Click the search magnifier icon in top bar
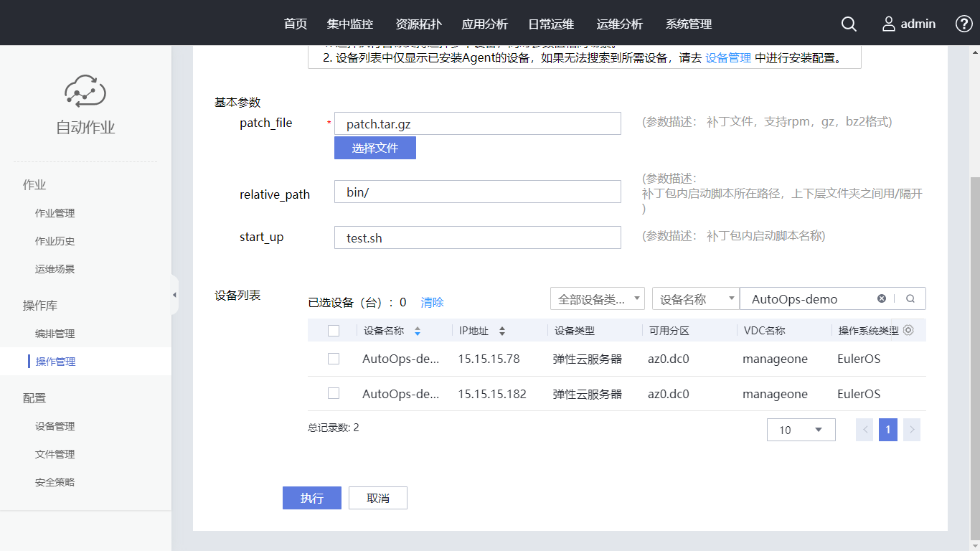 (x=849, y=24)
